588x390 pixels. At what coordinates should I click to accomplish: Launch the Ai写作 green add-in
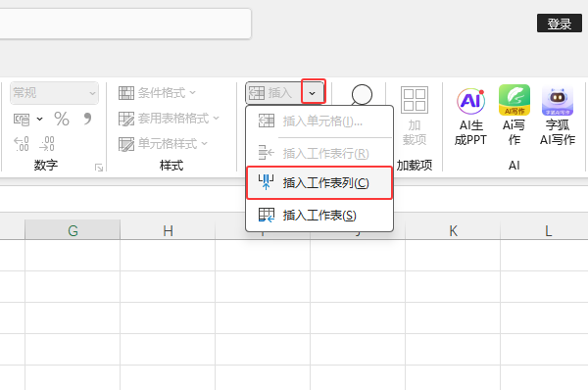514,117
